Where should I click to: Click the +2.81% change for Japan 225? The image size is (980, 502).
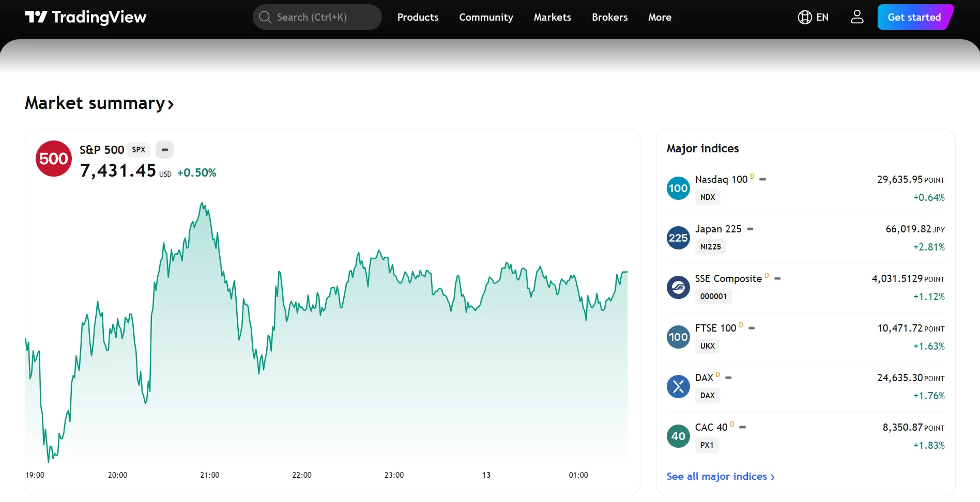tap(929, 247)
